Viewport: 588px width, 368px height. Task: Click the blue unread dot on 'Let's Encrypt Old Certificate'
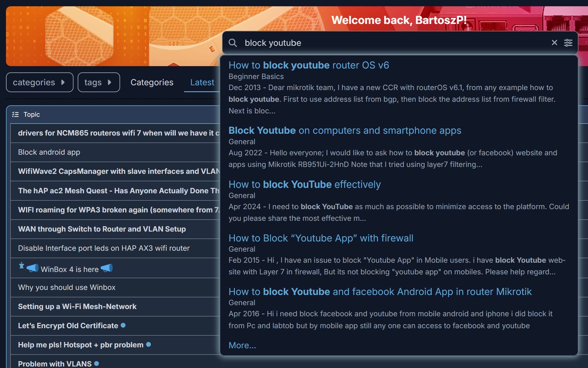point(124,326)
